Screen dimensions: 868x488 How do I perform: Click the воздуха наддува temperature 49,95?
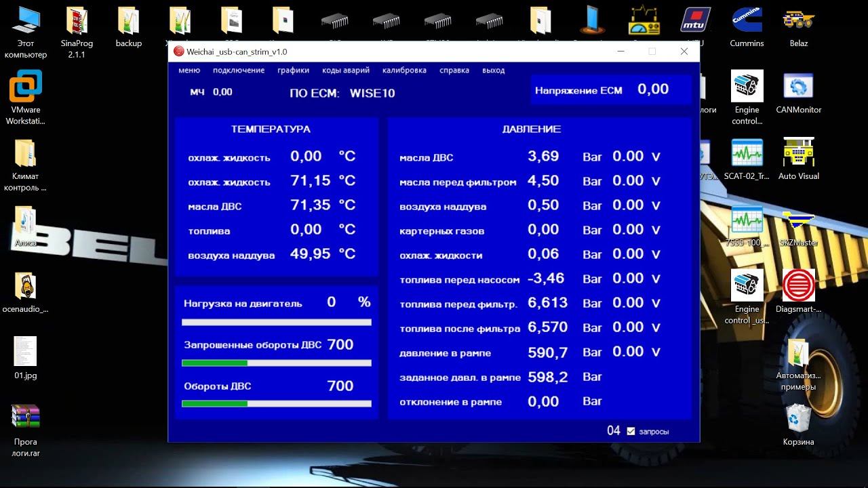(x=311, y=254)
